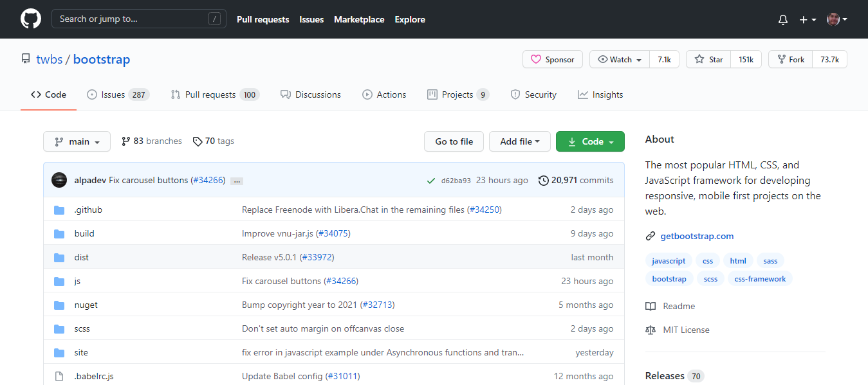868x385 pixels.
Task: Watch the repository
Action: (618, 59)
